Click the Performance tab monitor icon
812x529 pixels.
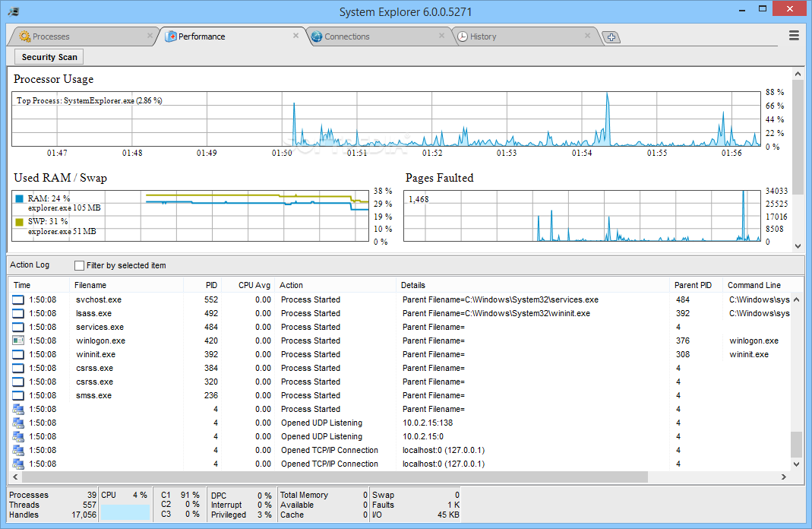coord(171,36)
